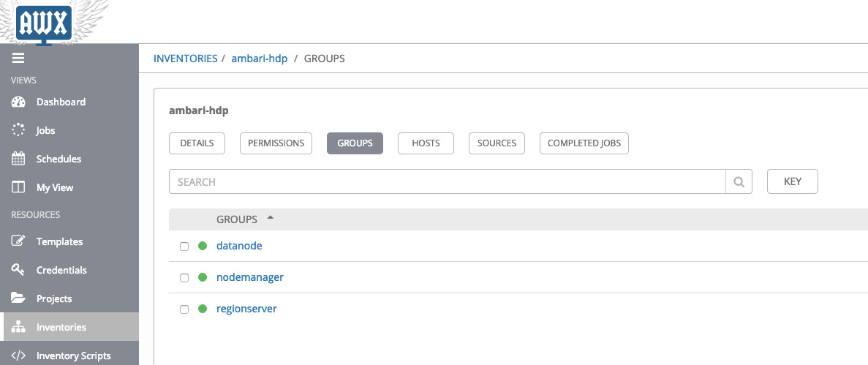Open Credentials menu label
The image size is (868, 365).
pyautogui.click(x=61, y=271)
